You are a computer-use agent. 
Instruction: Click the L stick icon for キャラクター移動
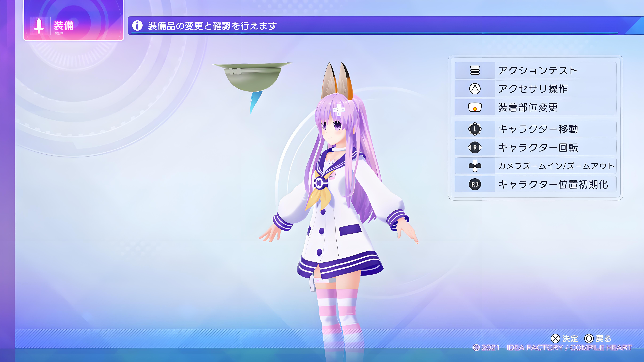pos(475,129)
